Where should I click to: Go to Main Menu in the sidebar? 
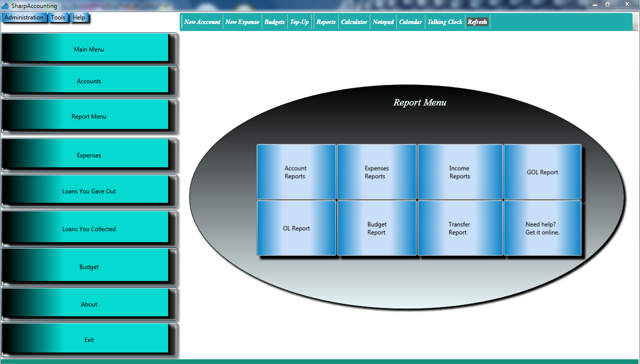[x=89, y=48]
